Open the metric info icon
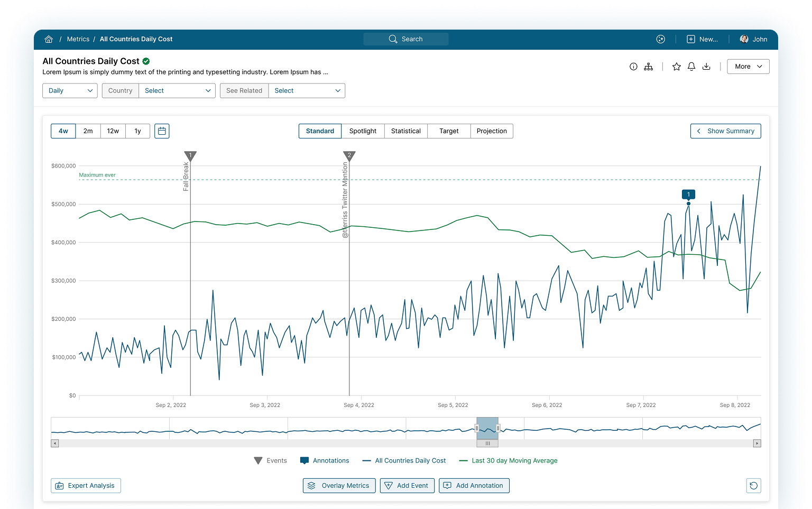 click(634, 66)
